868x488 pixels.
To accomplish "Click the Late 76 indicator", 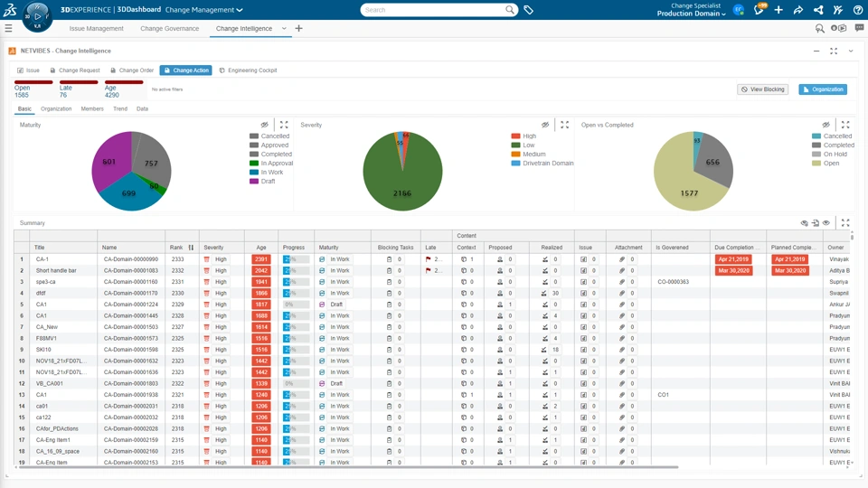I will (79, 89).
